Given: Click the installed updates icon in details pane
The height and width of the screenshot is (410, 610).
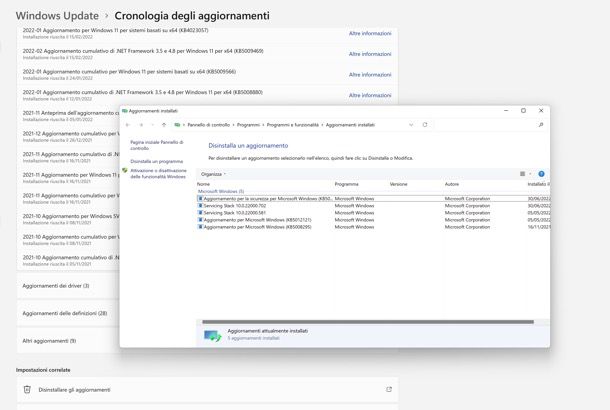Looking at the screenshot, I should tap(213, 335).
